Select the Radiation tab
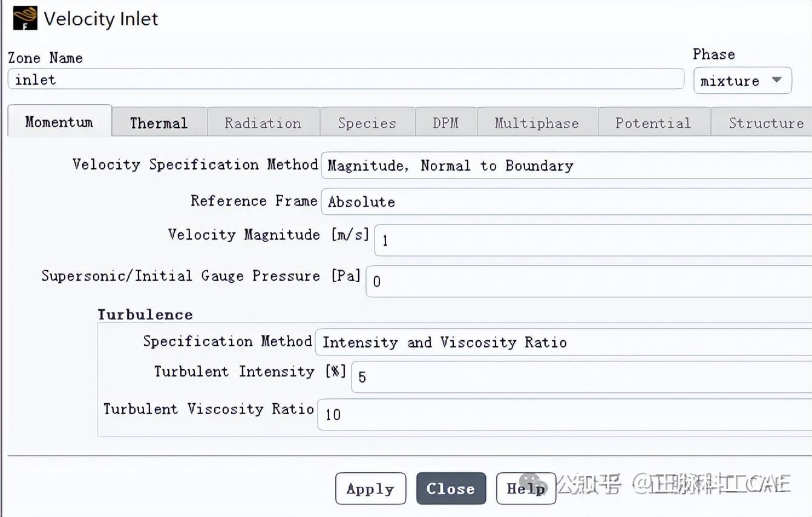This screenshot has width=812, height=517. pos(263,122)
